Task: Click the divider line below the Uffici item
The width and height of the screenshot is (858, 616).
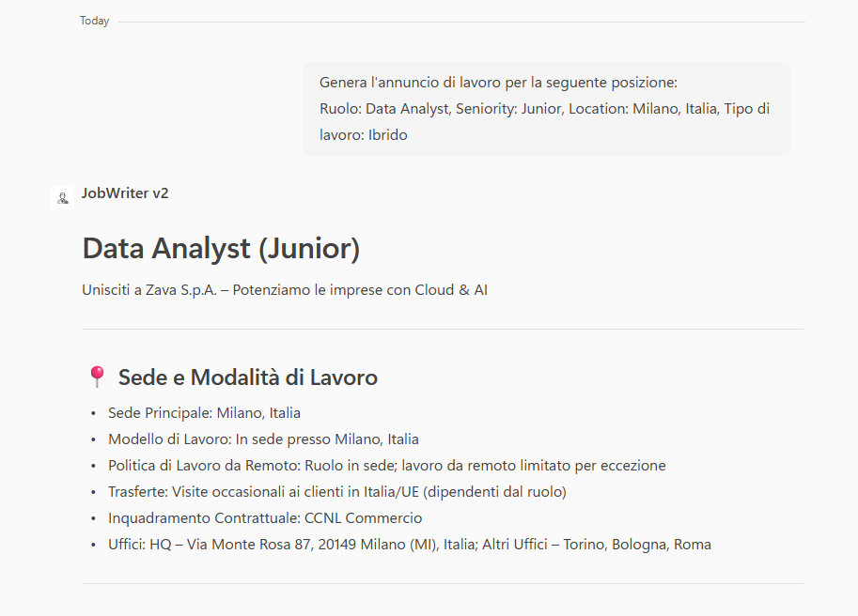Action: click(x=443, y=583)
